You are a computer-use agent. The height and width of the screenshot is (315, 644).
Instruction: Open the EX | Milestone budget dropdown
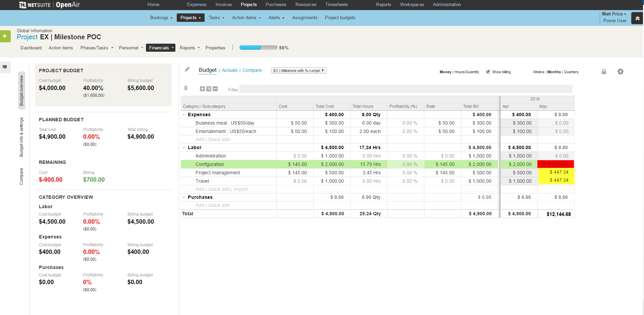point(299,71)
